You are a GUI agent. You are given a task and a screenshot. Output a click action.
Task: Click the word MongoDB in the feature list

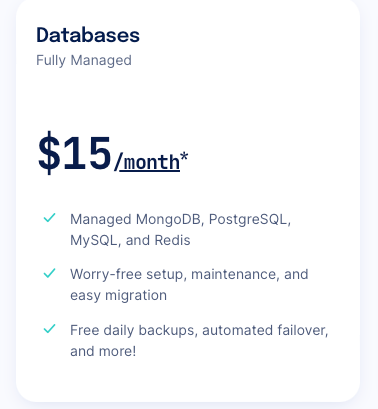[169, 220]
